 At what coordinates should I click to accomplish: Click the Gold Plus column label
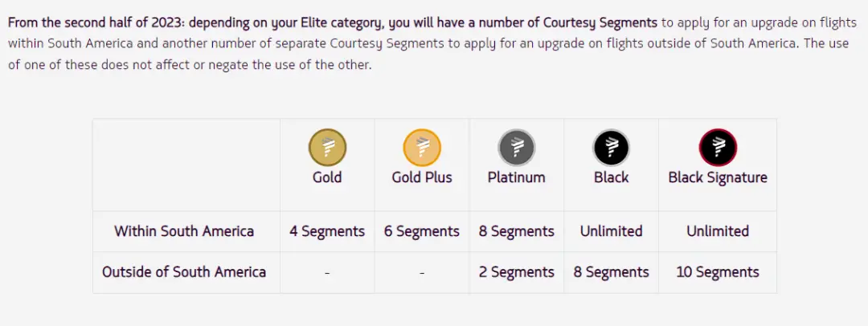click(422, 177)
